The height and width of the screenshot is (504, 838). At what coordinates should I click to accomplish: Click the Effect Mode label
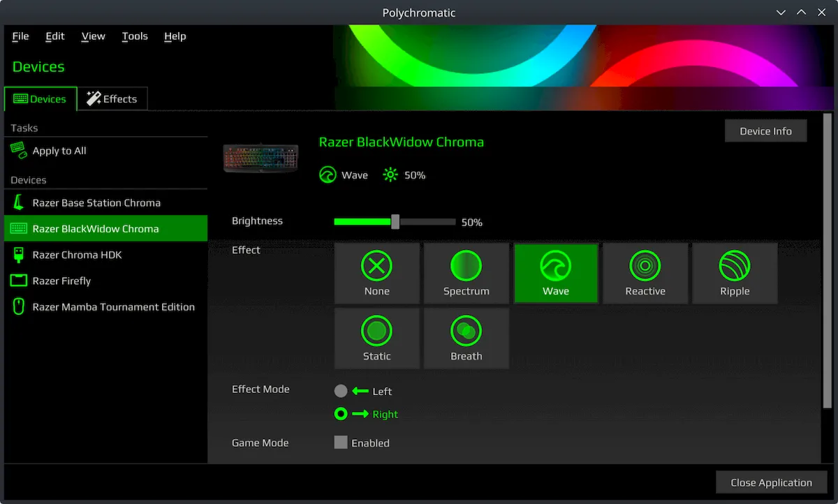[260, 389]
